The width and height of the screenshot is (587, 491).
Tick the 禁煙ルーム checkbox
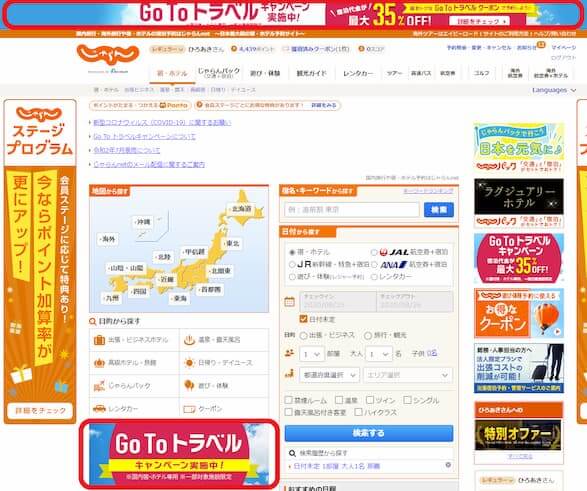pos(288,400)
